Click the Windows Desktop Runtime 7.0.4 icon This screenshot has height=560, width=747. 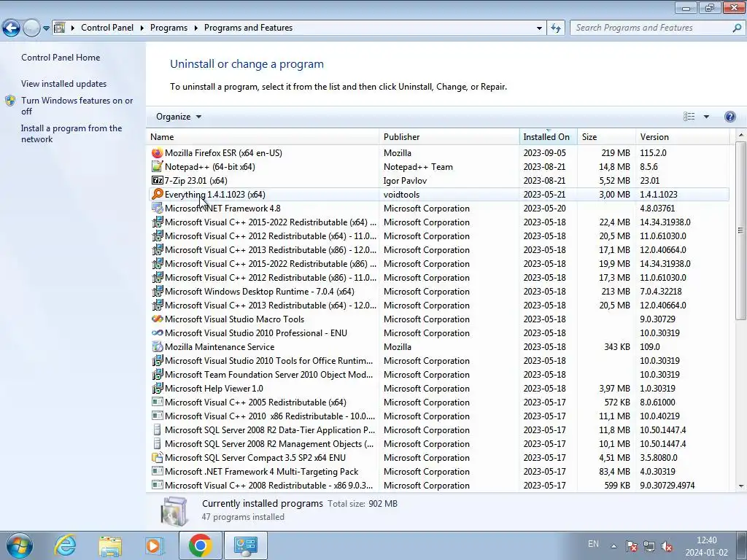coord(158,292)
